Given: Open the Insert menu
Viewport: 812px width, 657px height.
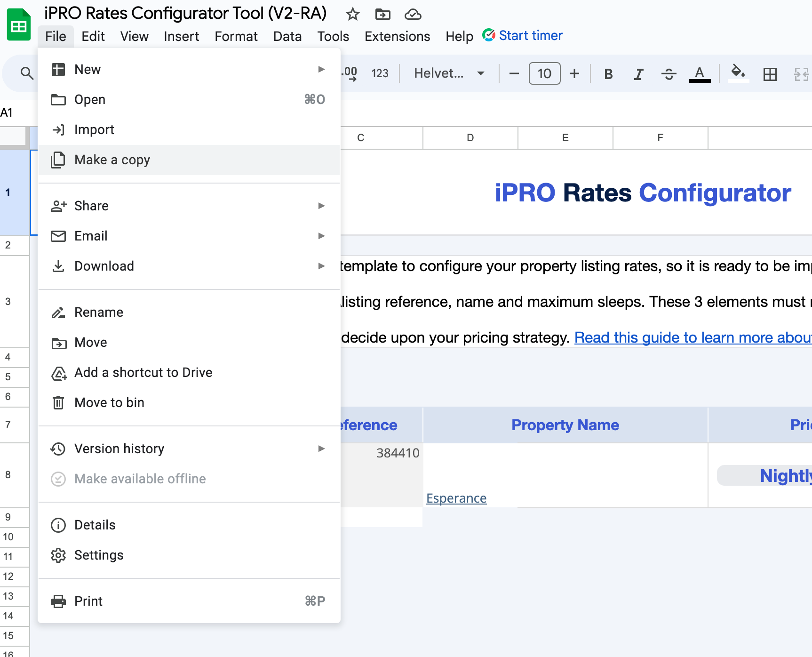Looking at the screenshot, I should coord(181,36).
